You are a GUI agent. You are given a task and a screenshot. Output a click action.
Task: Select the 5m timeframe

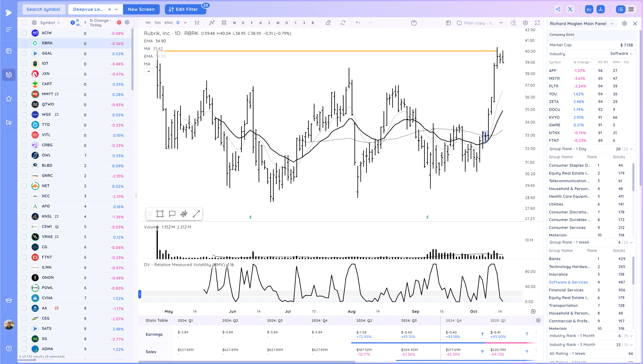pyautogui.click(x=158, y=23)
